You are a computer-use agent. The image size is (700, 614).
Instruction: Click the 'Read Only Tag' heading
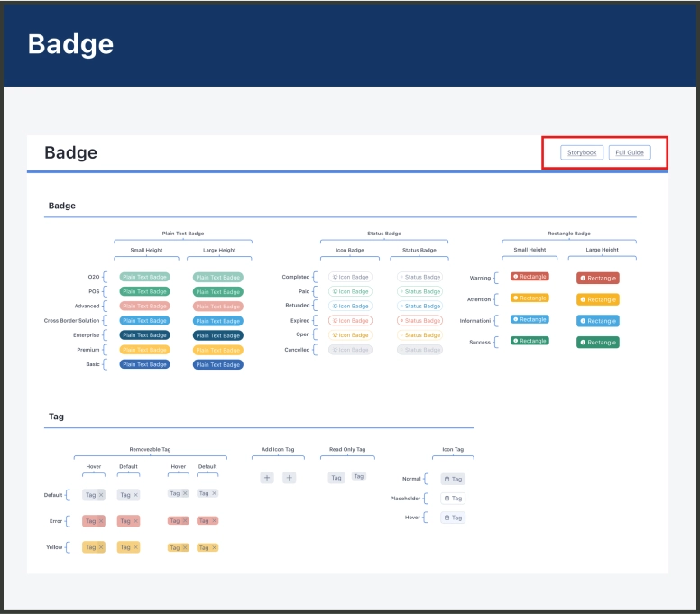pyautogui.click(x=347, y=449)
